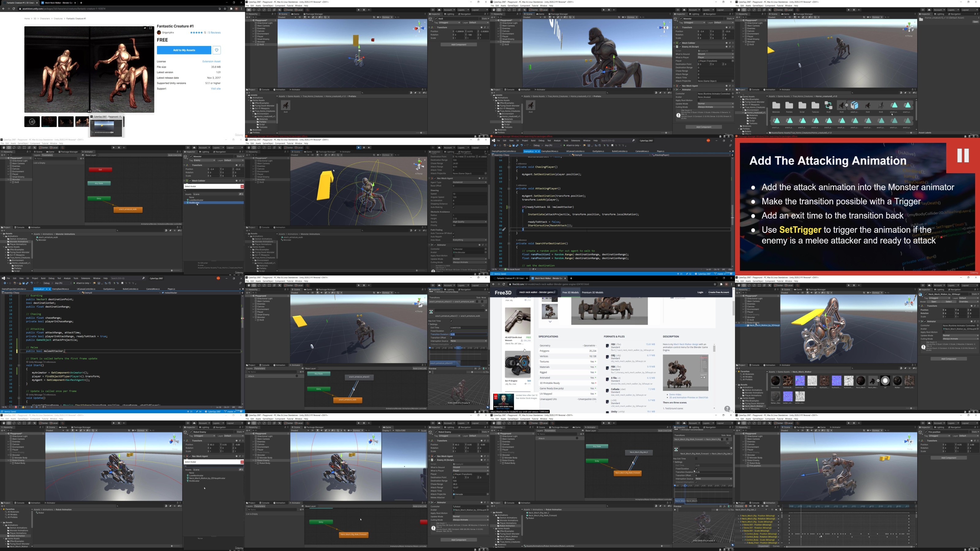
Task: Toggle Has Exit Time for arach_armature_attack3 transition
Action: (x=452, y=321)
